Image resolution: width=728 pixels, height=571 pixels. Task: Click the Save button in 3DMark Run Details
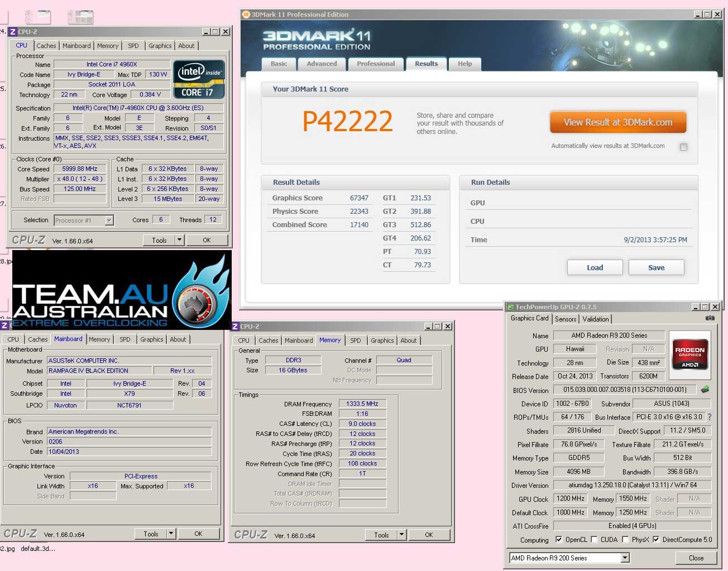point(657,267)
